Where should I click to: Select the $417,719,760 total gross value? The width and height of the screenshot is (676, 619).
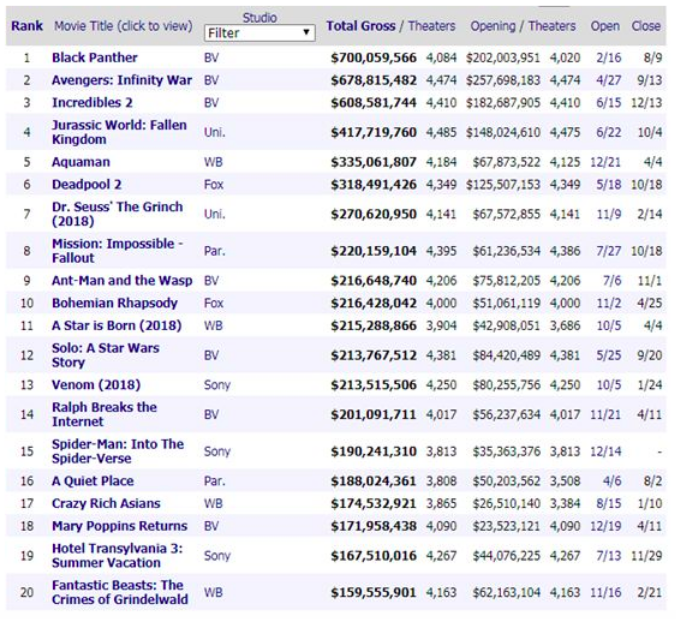click(x=373, y=132)
